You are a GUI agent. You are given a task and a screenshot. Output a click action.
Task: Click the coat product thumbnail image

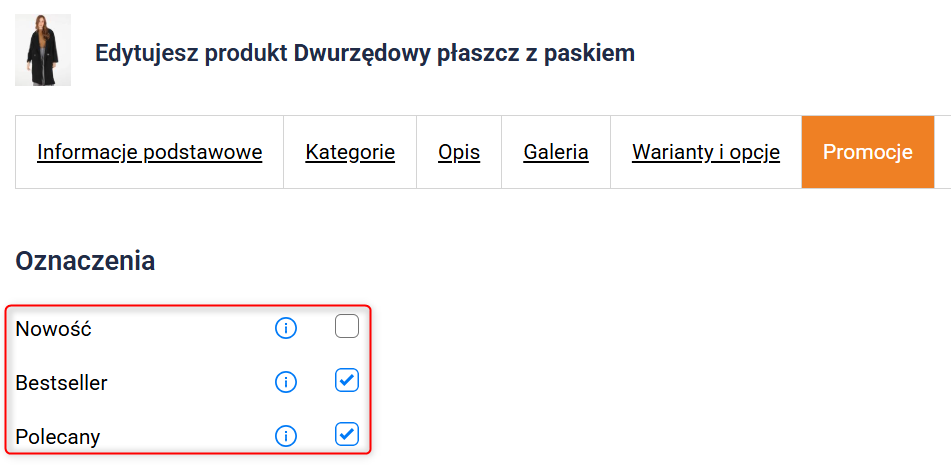[43, 50]
